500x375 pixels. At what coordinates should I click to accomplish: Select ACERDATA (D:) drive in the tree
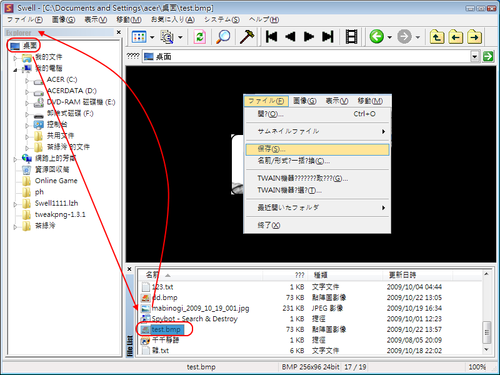[x=72, y=91]
